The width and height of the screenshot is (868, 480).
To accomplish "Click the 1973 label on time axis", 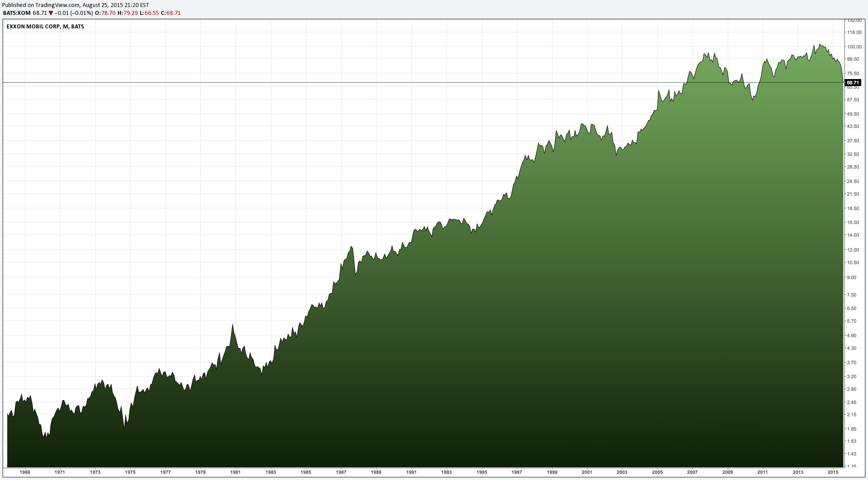I will click(x=95, y=472).
